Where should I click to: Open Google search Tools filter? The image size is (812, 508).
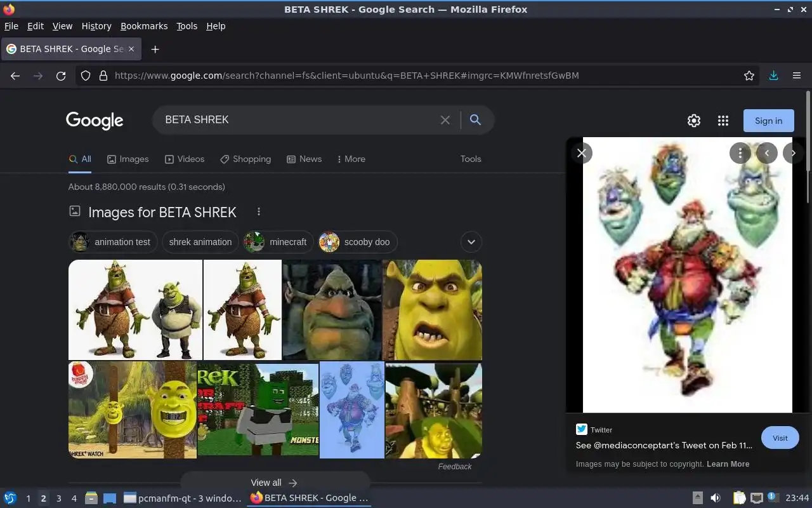[x=471, y=159]
